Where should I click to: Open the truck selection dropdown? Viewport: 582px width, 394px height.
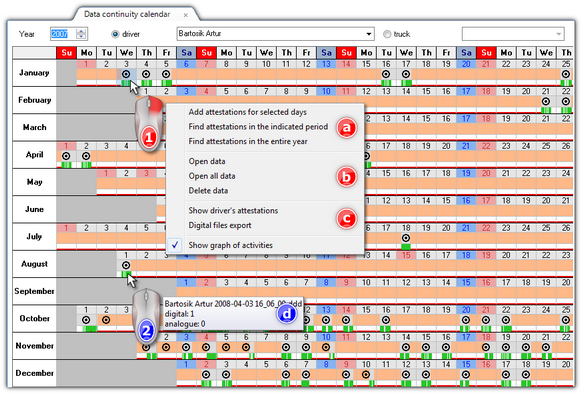click(x=559, y=34)
